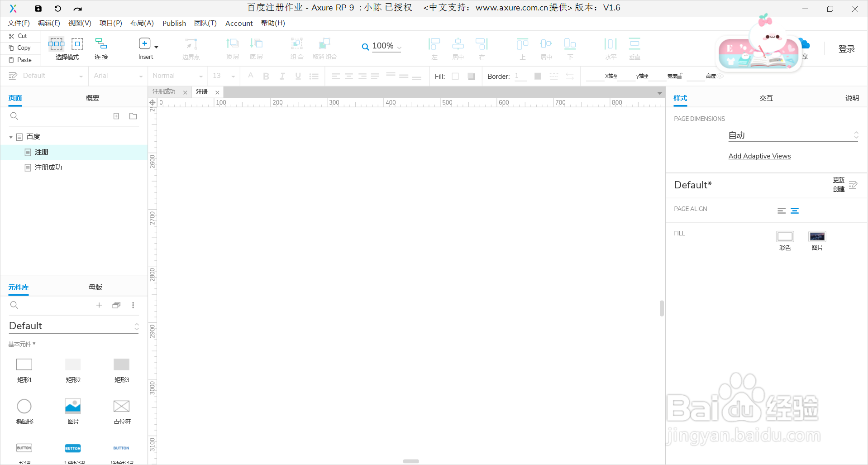Image resolution: width=868 pixels, height=465 pixels.
Task: Open the Insert dropdown arrow
Action: 156,47
